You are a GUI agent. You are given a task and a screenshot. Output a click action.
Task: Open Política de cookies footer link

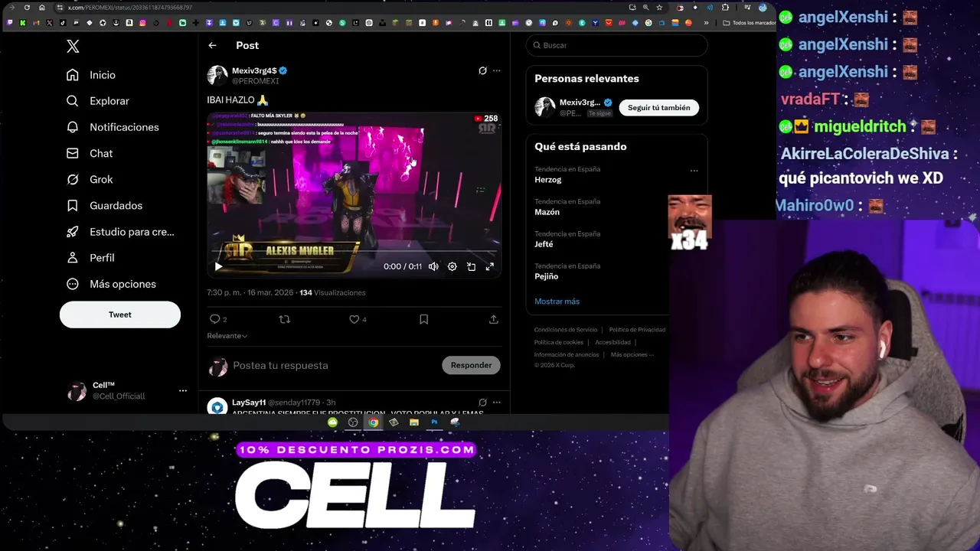[x=558, y=342]
